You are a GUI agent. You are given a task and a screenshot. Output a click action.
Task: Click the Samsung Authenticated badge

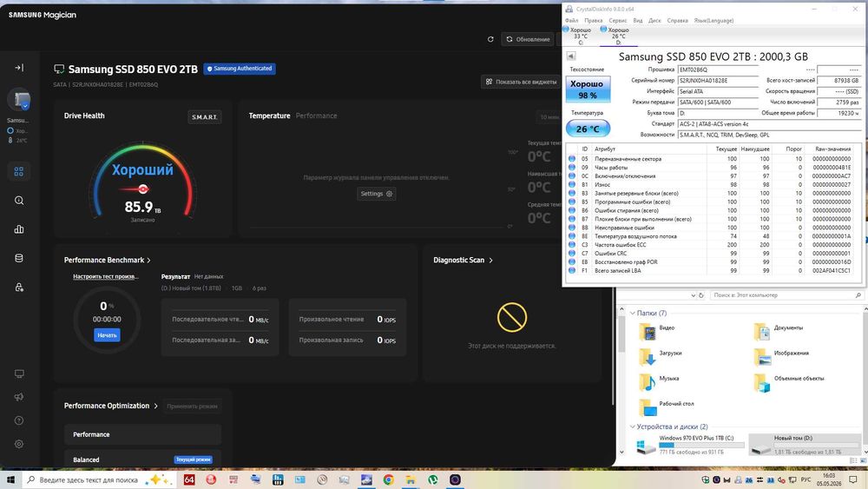pyautogui.click(x=240, y=69)
